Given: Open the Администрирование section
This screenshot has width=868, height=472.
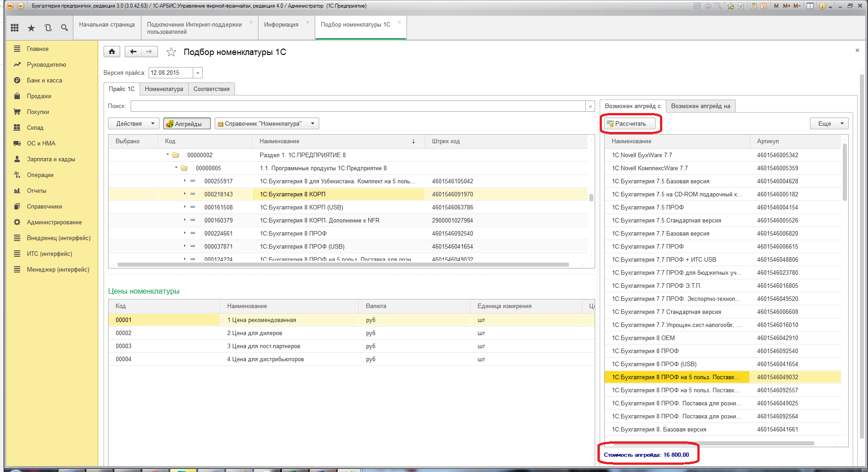Looking at the screenshot, I should tap(54, 222).
